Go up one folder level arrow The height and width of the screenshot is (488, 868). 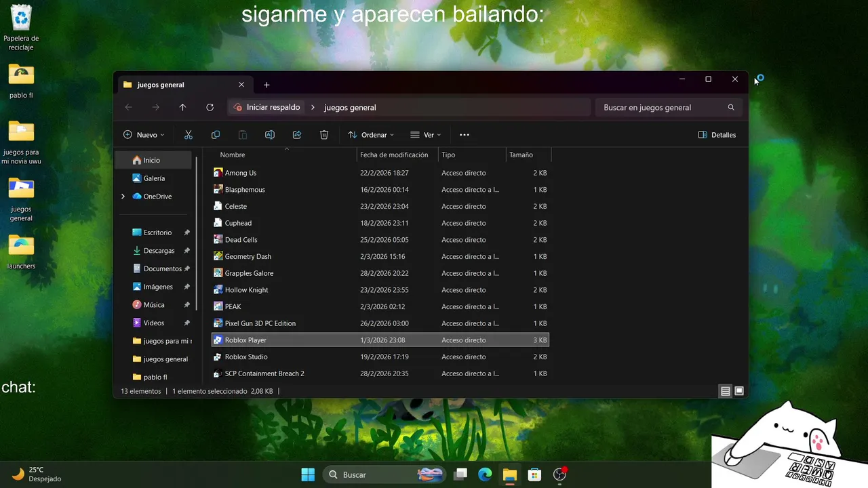pyautogui.click(x=182, y=107)
